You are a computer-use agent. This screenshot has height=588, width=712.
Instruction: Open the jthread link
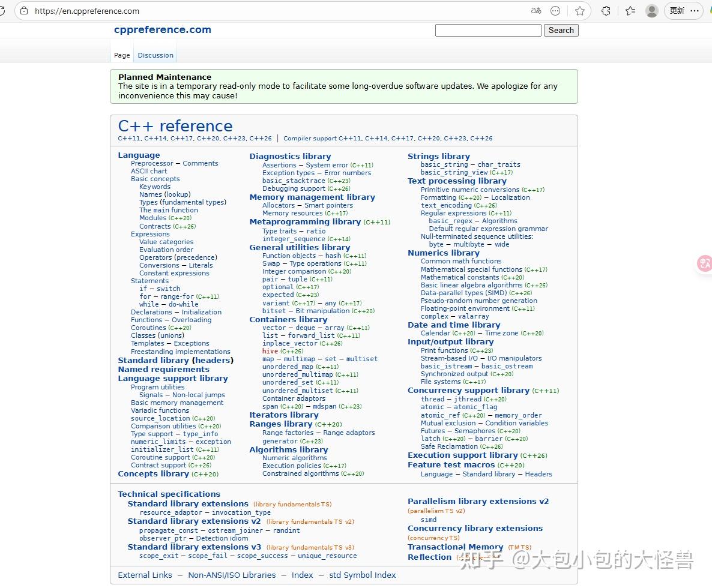click(x=468, y=399)
